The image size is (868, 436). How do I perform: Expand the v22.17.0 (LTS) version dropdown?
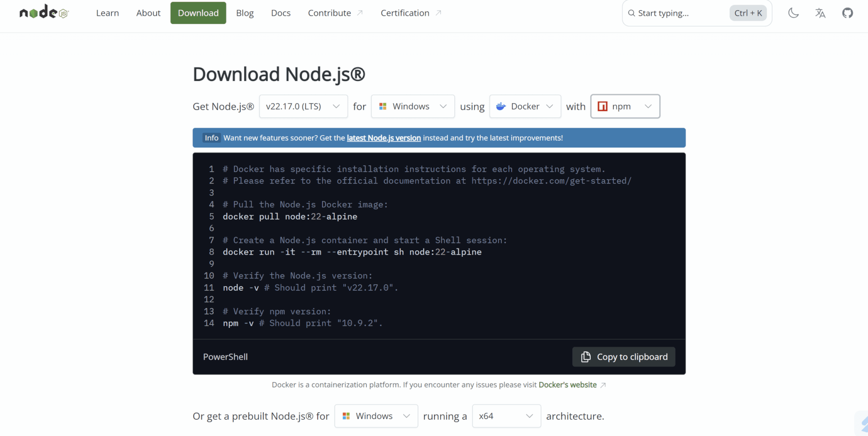[303, 106]
